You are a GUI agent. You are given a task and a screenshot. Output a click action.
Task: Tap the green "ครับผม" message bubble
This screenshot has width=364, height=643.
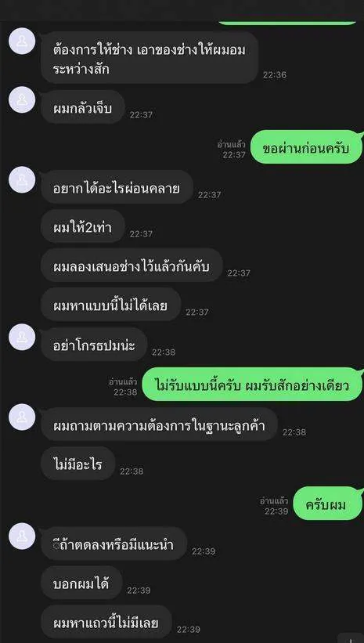click(328, 504)
